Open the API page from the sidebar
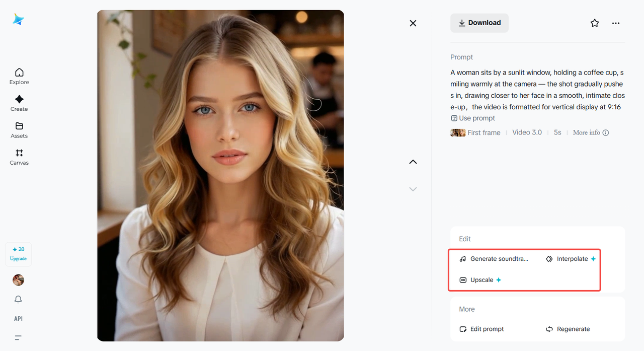The height and width of the screenshot is (351, 644). 18,318
